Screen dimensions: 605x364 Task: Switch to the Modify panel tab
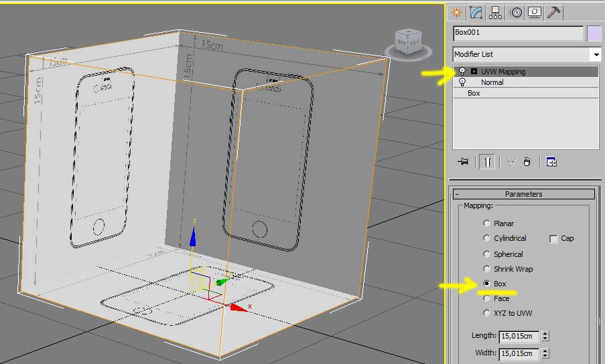click(476, 13)
